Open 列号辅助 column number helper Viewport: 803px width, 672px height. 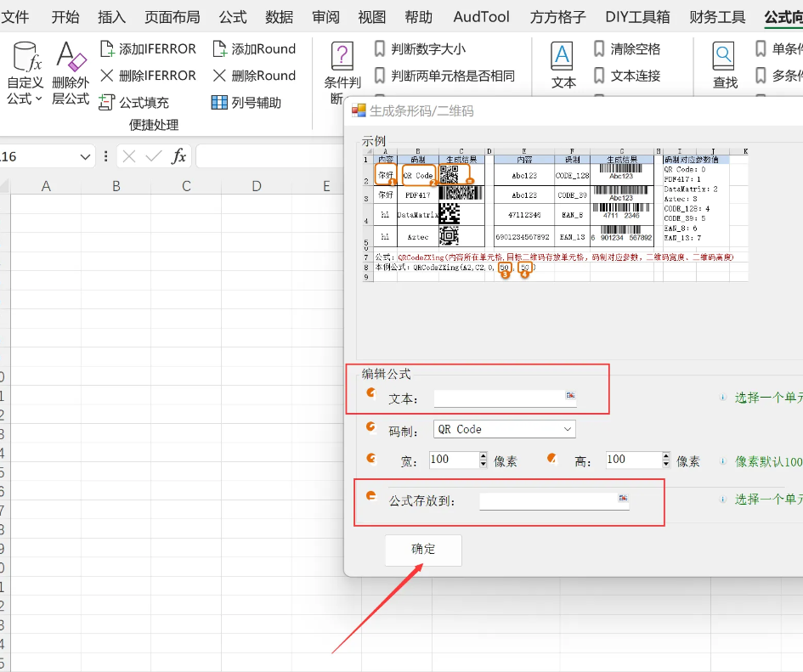coord(246,103)
